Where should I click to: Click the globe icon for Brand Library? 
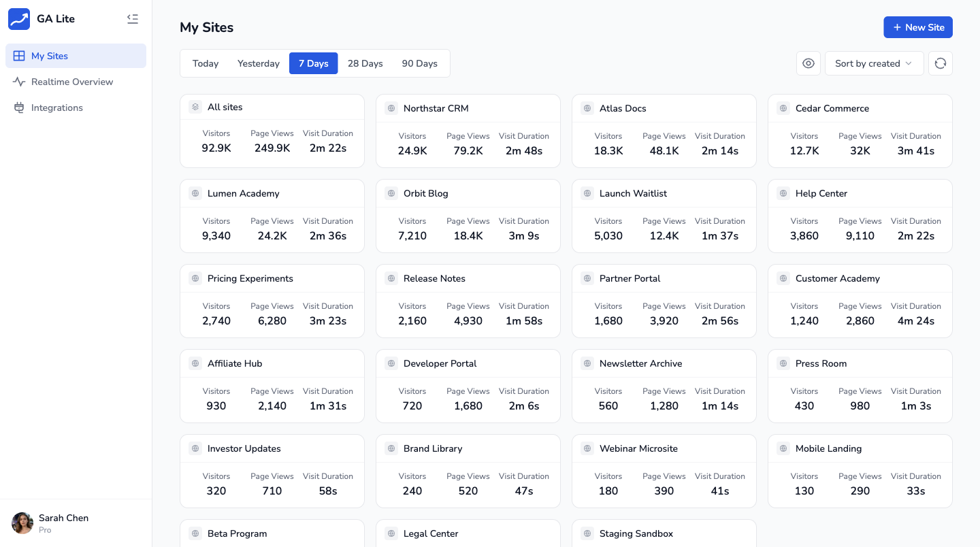(391, 448)
